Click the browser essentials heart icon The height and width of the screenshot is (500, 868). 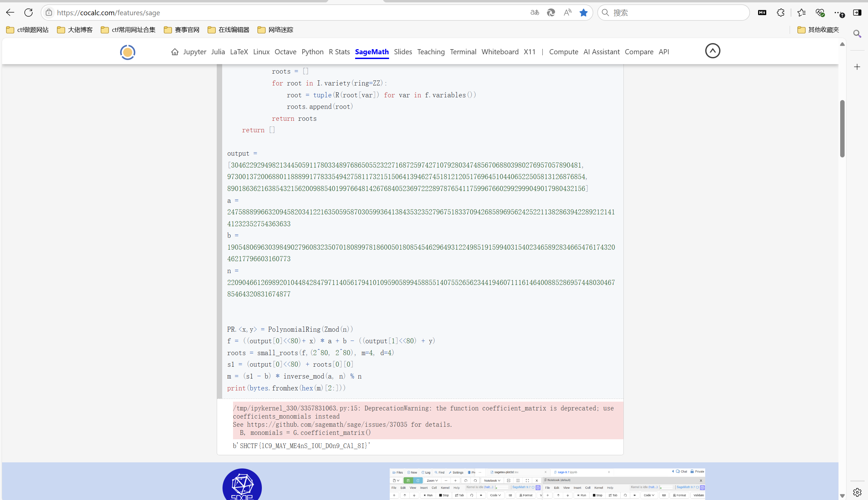pos(820,13)
